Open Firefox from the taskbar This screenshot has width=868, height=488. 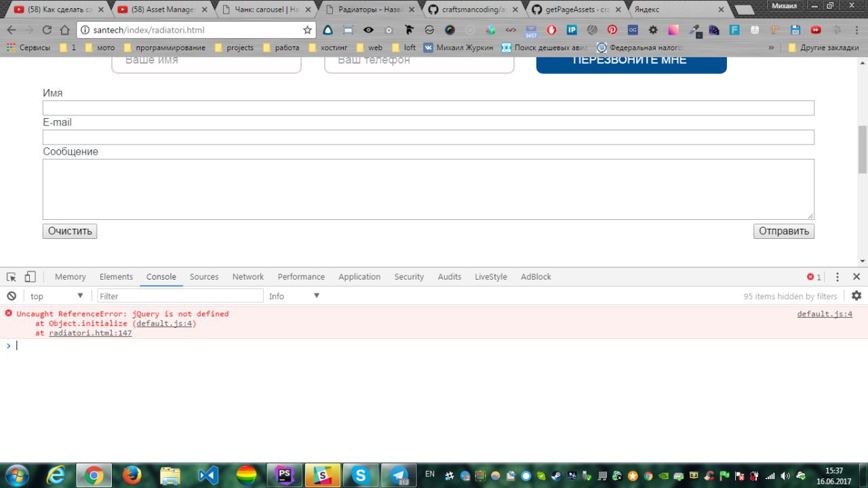(x=132, y=475)
